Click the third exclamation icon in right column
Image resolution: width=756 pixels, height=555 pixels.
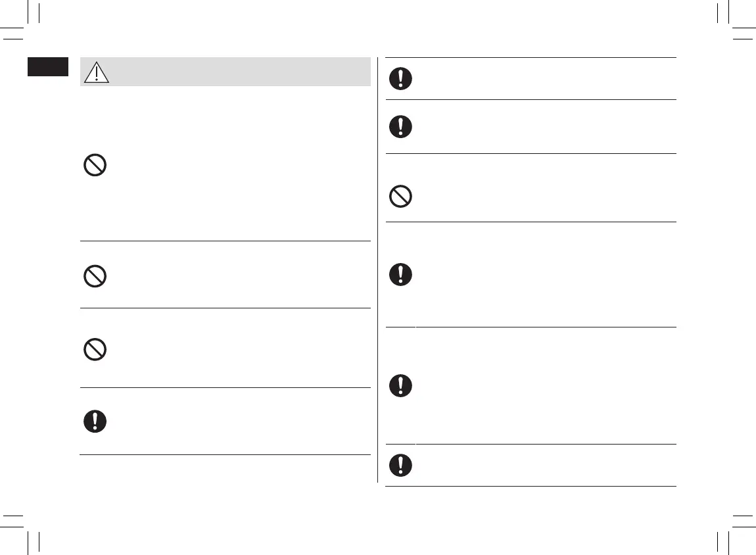pyautogui.click(x=401, y=274)
